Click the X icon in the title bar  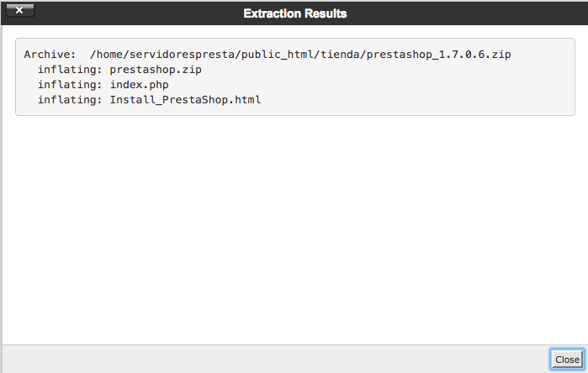(19, 11)
